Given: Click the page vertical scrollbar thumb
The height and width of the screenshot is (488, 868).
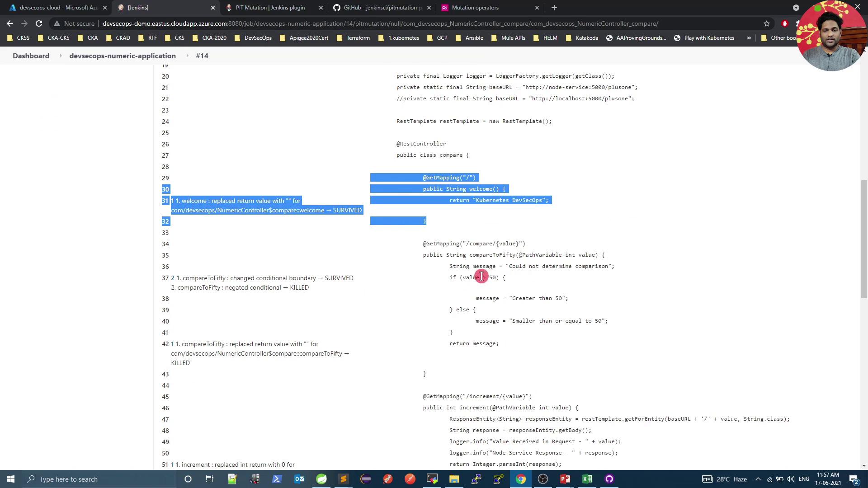Looking at the screenshot, I should click(x=864, y=239).
